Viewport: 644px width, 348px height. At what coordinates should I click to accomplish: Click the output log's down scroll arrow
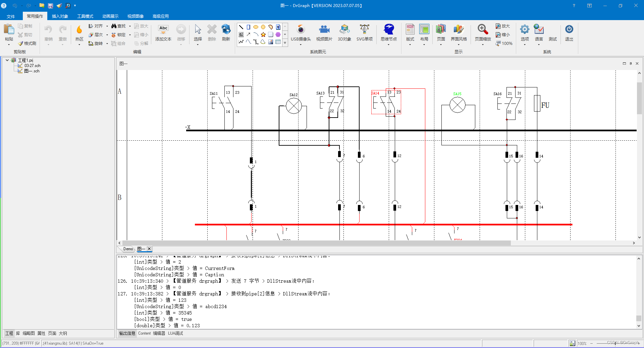tap(639, 326)
